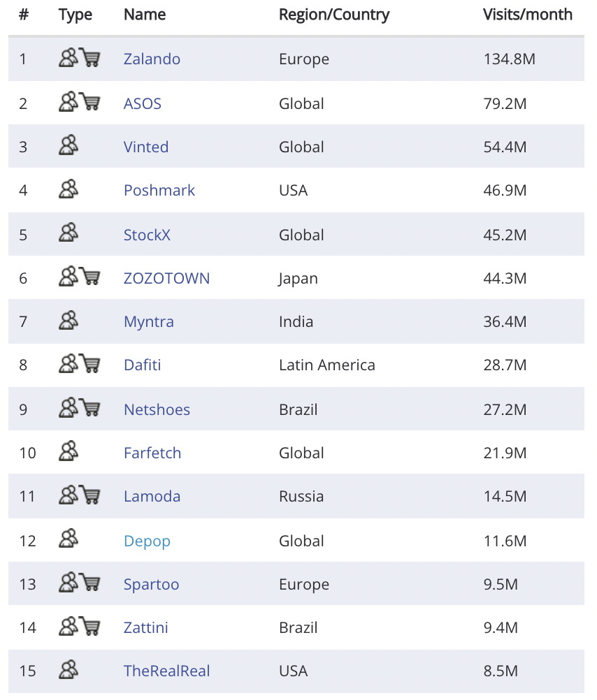Click the Type column header

[75, 15]
